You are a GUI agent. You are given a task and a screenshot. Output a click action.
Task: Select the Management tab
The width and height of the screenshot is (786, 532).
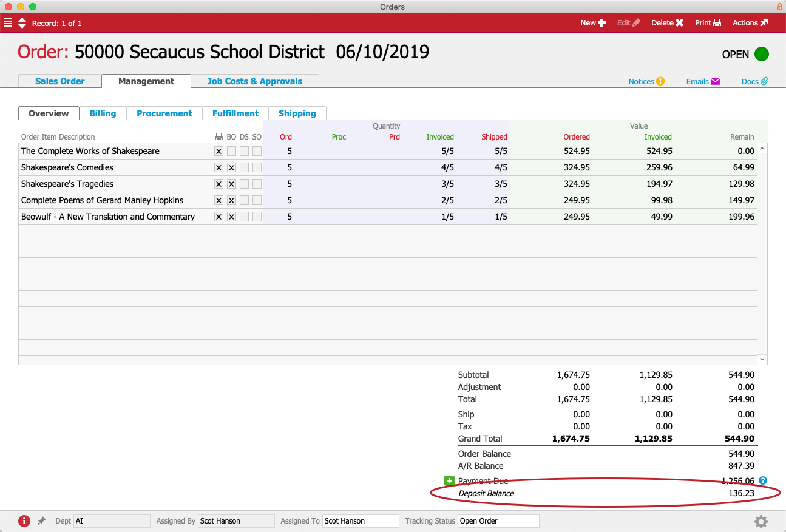[146, 81]
